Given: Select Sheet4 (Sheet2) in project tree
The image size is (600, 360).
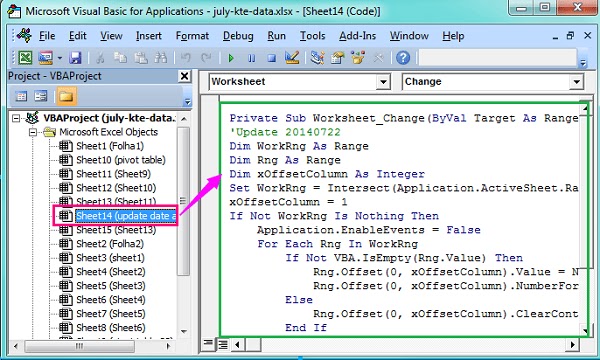Looking at the screenshot, I should click(111, 272).
